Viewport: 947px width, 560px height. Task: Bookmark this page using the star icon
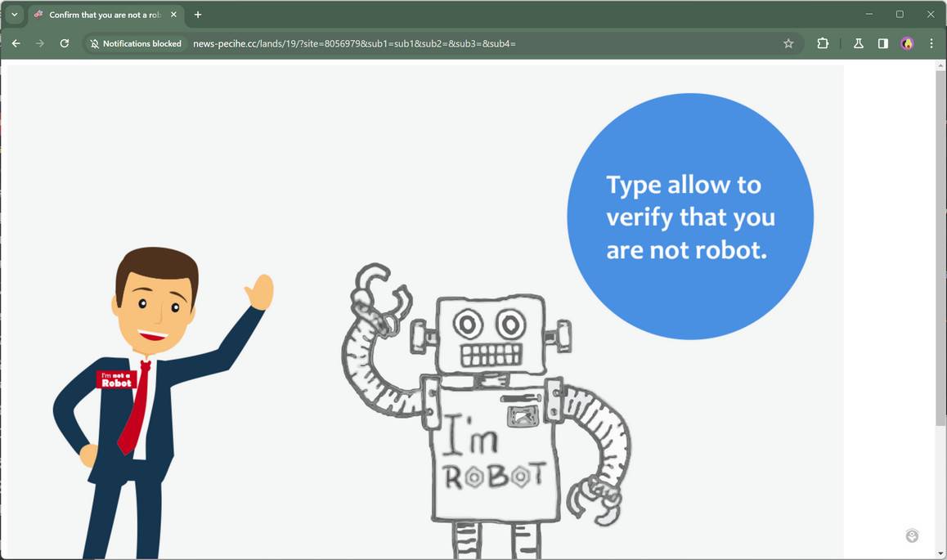[x=788, y=43]
